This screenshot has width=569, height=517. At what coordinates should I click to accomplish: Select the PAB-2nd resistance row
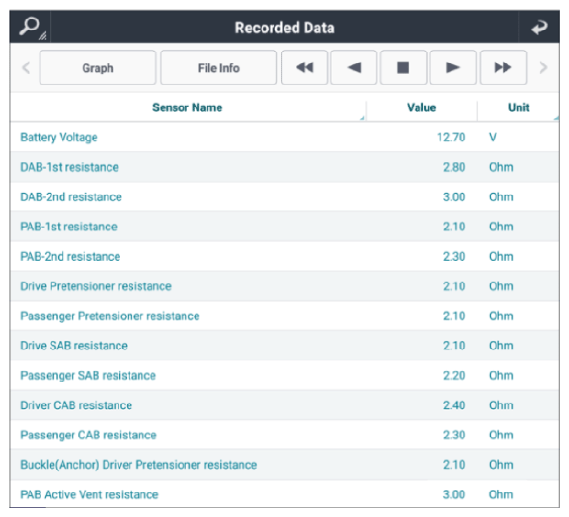(285, 256)
